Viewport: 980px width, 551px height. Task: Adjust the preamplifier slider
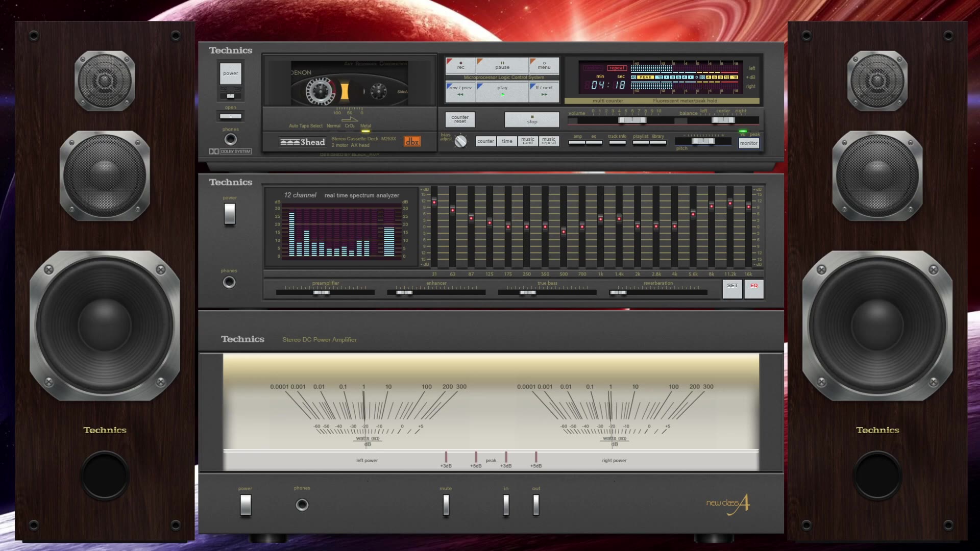tap(322, 293)
